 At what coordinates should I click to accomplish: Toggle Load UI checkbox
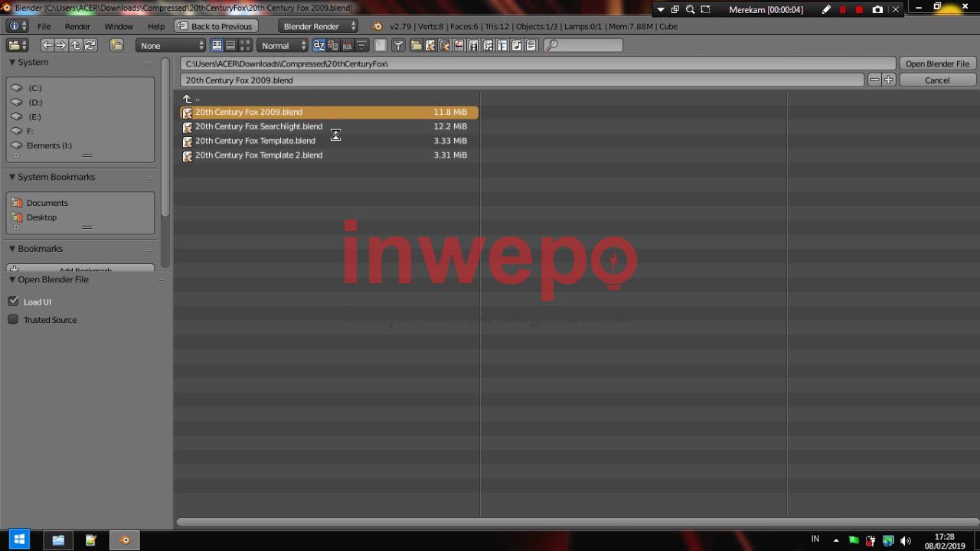click(x=13, y=302)
